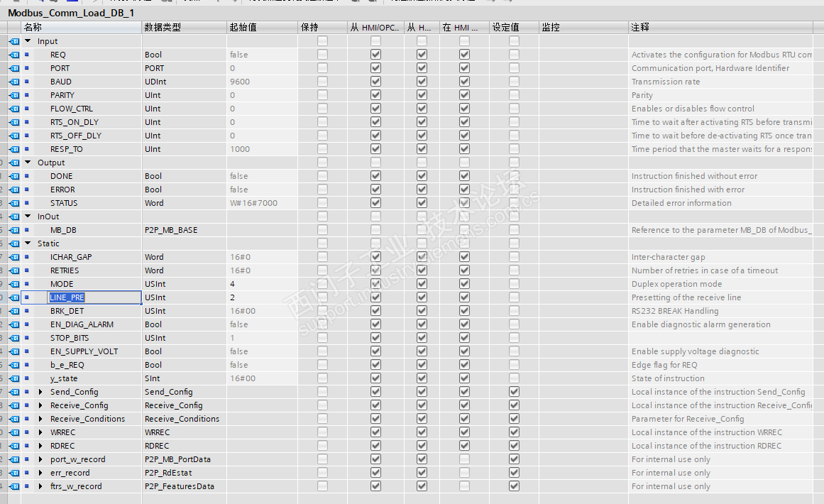The width and height of the screenshot is (824, 504).
Task: Click the 名称 column header
Action: pos(82,27)
